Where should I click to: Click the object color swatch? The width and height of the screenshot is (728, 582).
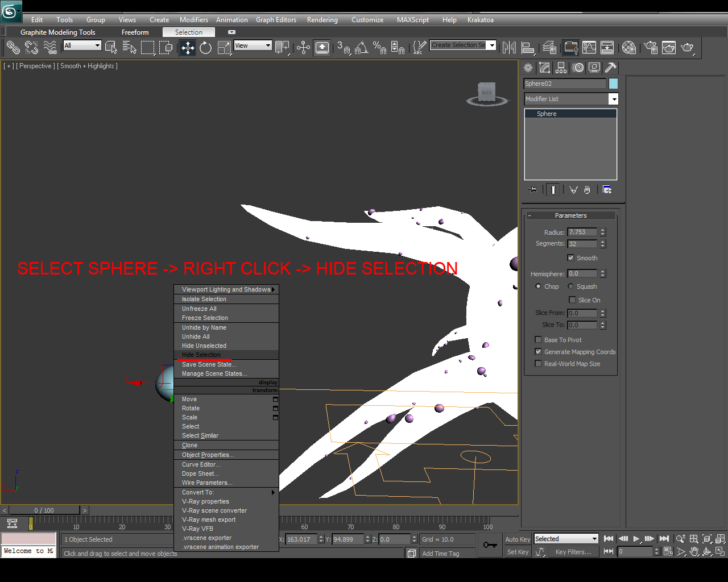coord(613,84)
